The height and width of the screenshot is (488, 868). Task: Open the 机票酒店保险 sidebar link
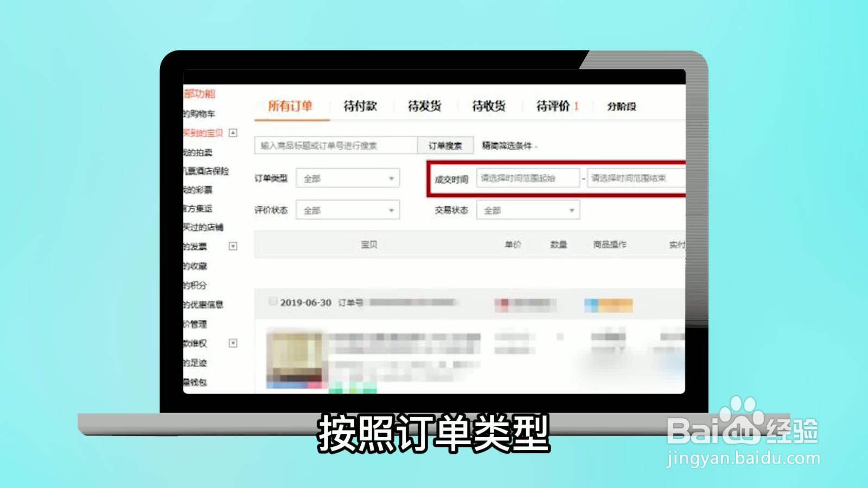pos(206,171)
